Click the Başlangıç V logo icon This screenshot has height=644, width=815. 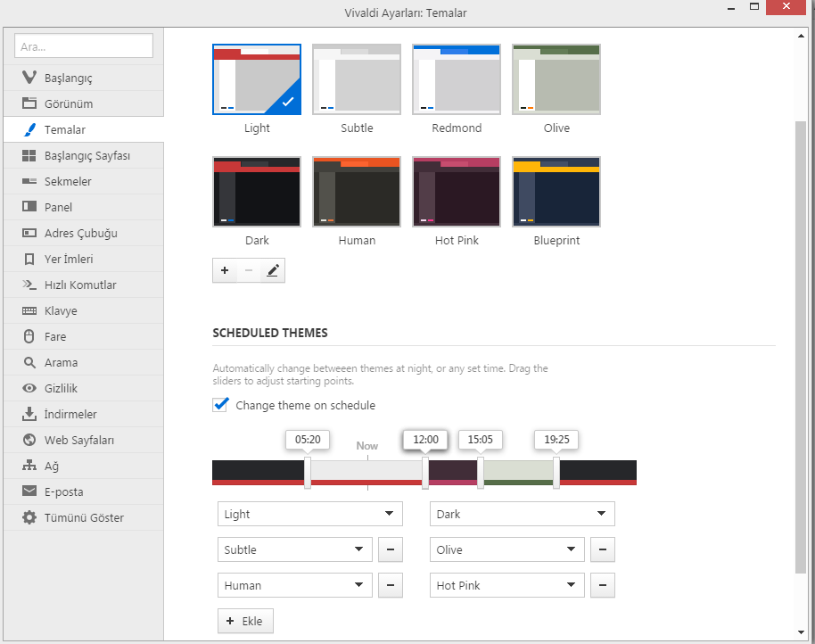pos(29,78)
